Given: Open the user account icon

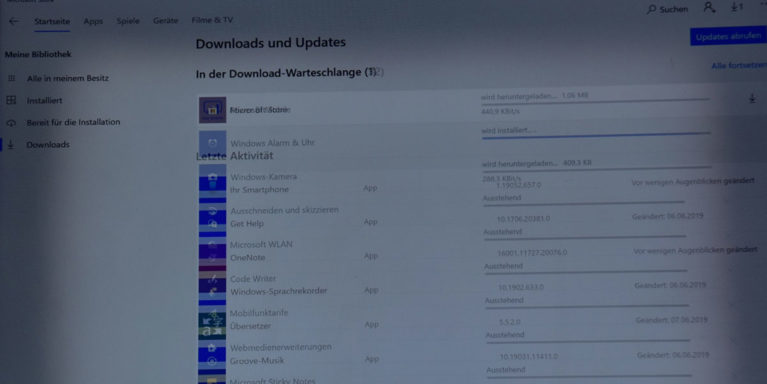Looking at the screenshot, I should point(709,7).
